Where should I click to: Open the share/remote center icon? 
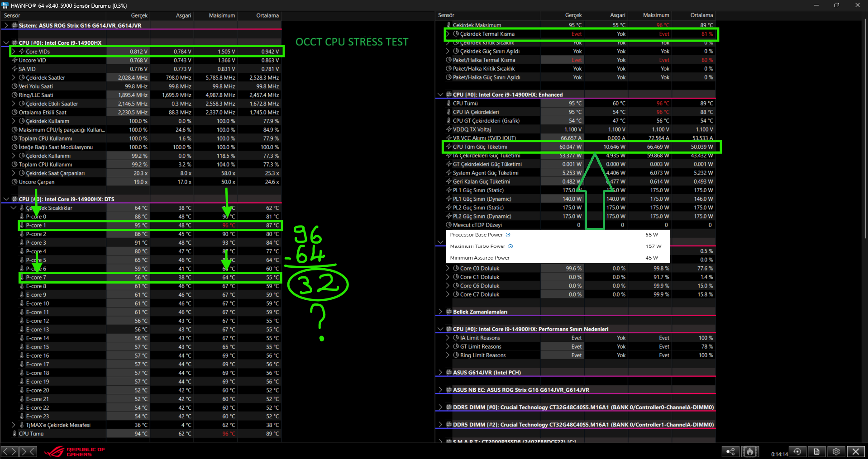pyautogui.click(x=730, y=451)
